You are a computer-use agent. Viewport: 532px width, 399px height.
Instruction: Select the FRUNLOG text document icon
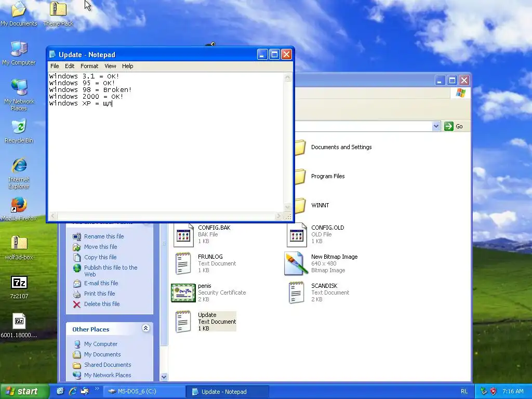coord(183,263)
